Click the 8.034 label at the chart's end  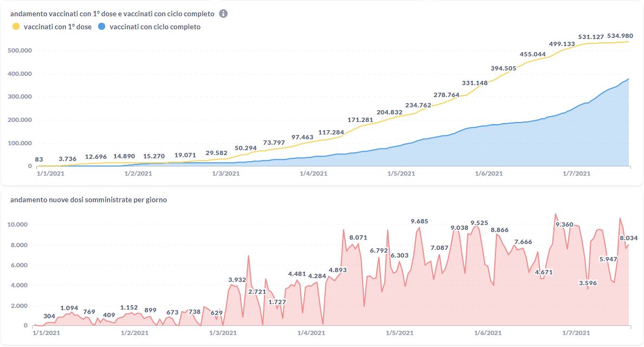tap(628, 237)
